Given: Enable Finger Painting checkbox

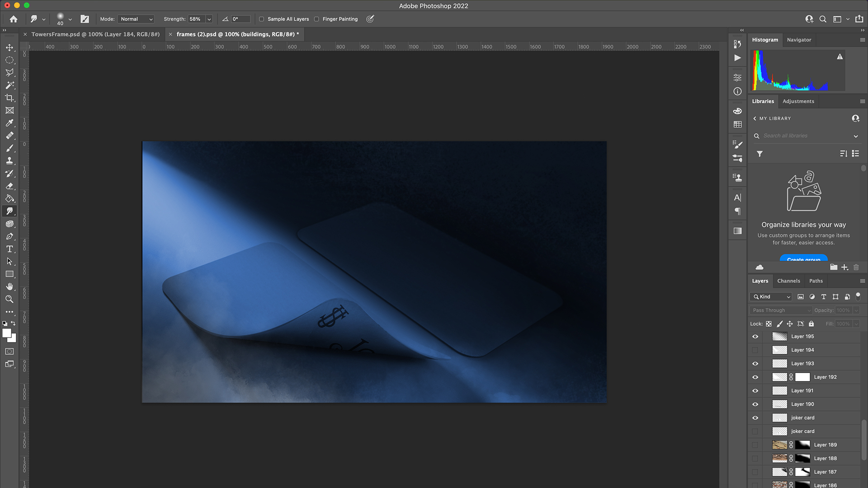Looking at the screenshot, I should 316,19.
